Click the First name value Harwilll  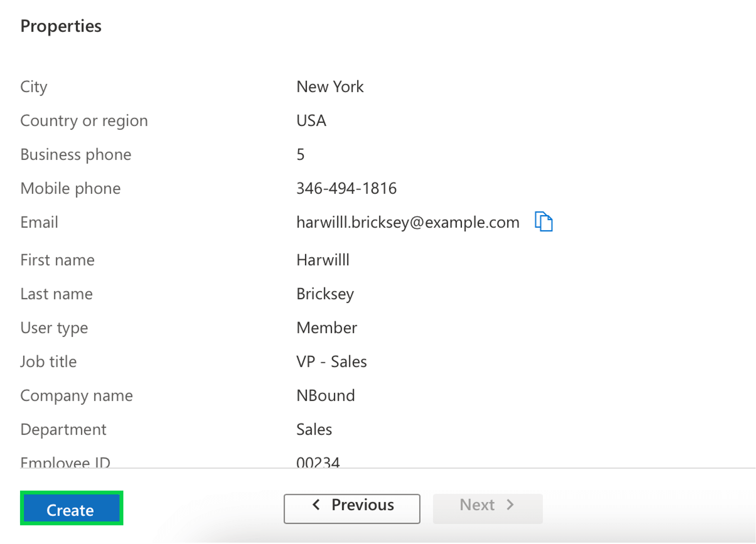322,260
